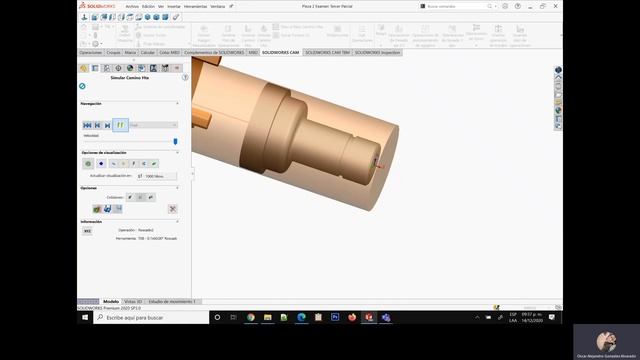Open the Edición menu
The height and width of the screenshot is (360, 640).
(x=148, y=7)
